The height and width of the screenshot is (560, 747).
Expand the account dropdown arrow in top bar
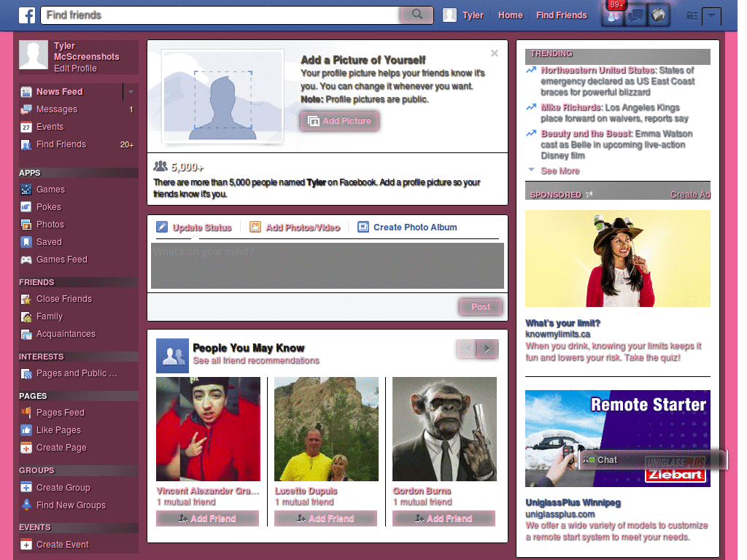click(x=711, y=16)
